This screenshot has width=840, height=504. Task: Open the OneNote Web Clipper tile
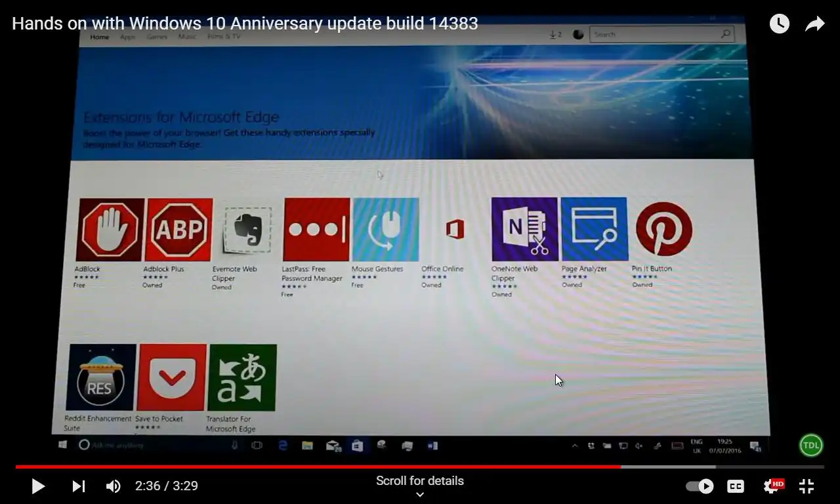coord(524,229)
